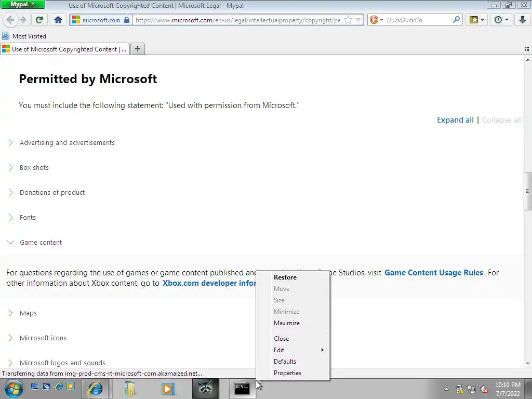Expand the Maps section
The width and height of the screenshot is (532, 399).
coord(28,313)
